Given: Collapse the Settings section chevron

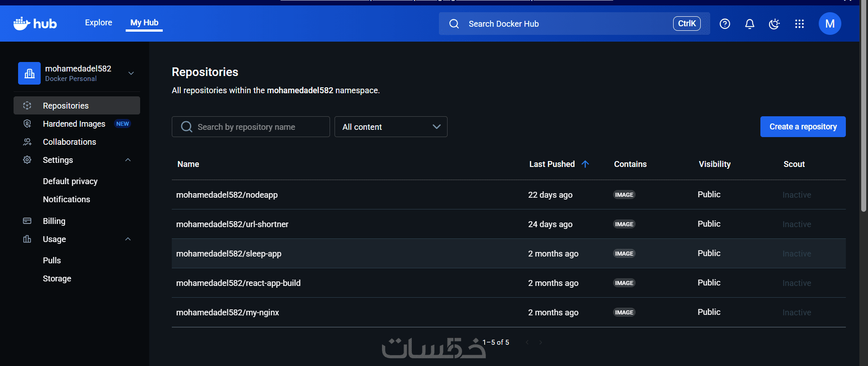Looking at the screenshot, I should (x=128, y=160).
